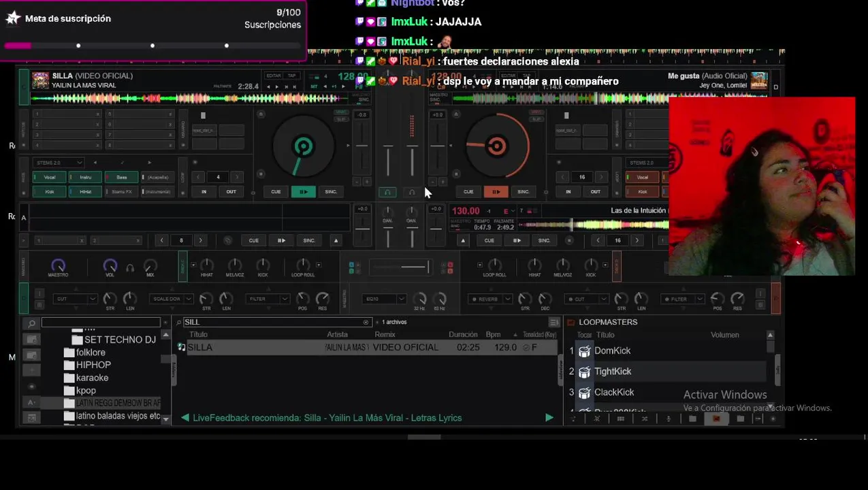Halve the left deck loop length from 4
868x490 pixels.
199,177
